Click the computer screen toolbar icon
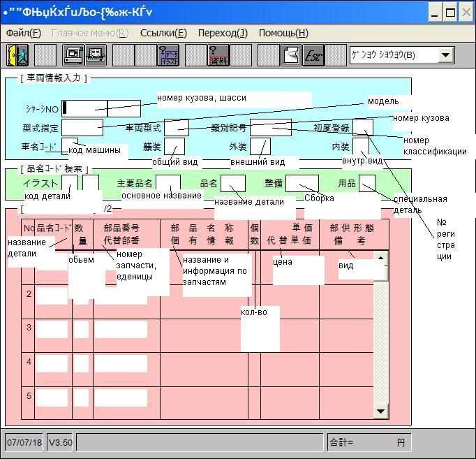 pyautogui.click(x=73, y=55)
